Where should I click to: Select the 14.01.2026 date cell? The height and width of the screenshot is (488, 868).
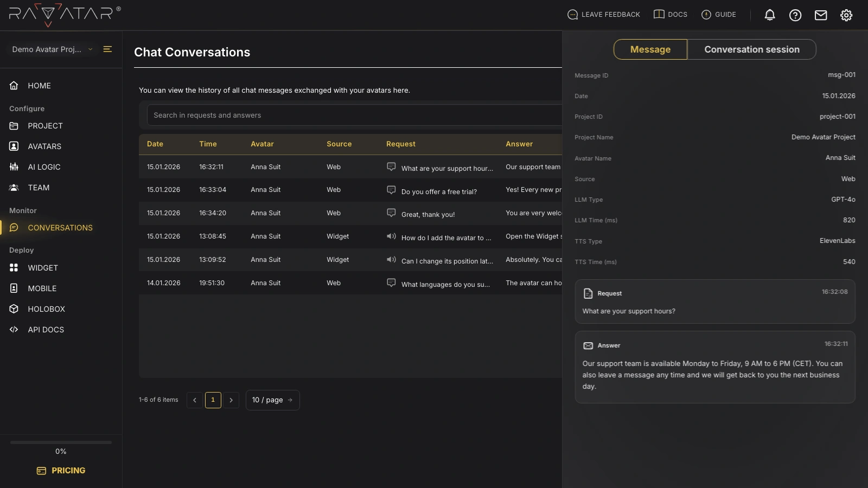[163, 283]
